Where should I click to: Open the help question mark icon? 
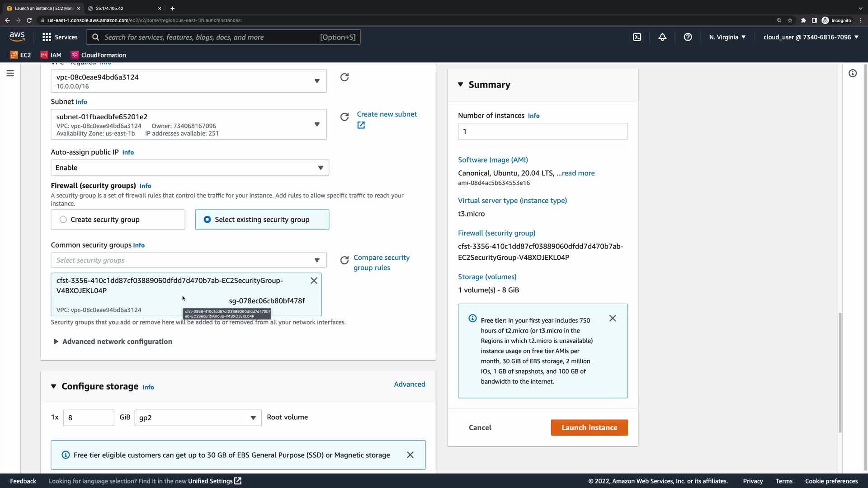(688, 37)
